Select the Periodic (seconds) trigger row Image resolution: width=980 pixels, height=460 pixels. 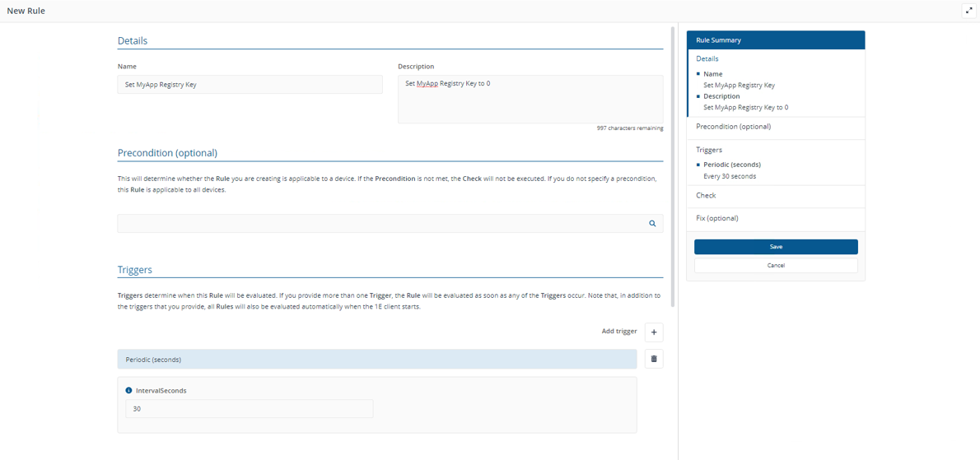pyautogui.click(x=376, y=360)
